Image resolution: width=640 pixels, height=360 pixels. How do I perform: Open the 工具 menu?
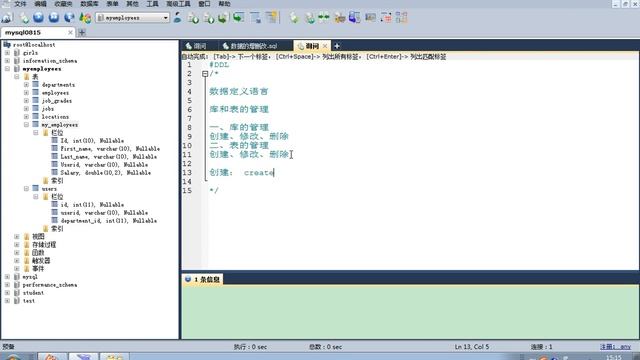[152, 4]
